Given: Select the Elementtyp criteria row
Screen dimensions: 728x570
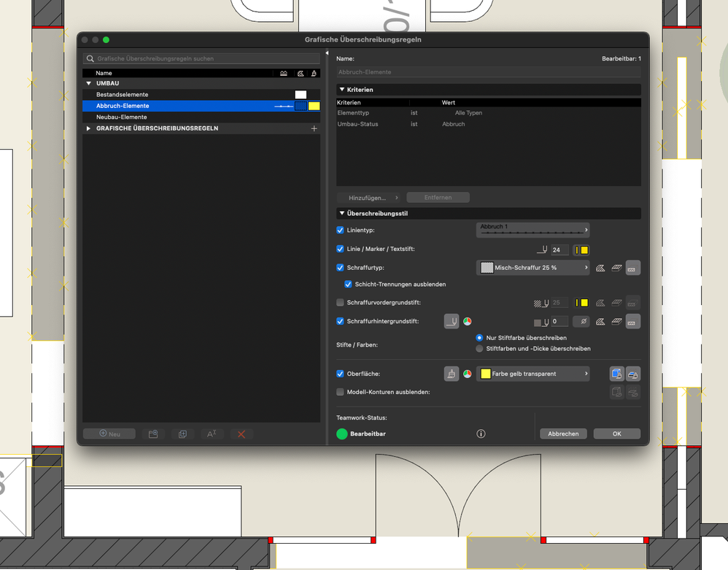Looking at the screenshot, I should point(489,113).
